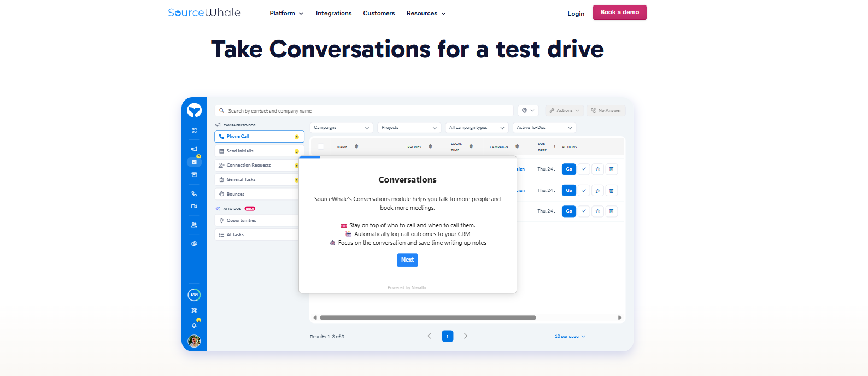Image resolution: width=868 pixels, height=376 pixels.
Task: Select the Bounces category
Action: click(257, 194)
